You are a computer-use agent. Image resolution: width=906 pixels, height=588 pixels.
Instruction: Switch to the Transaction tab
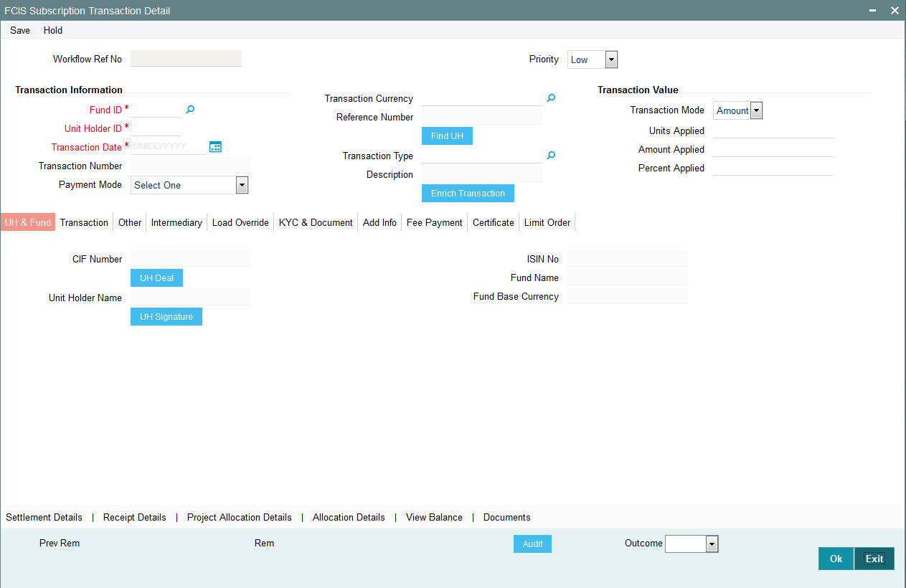[x=84, y=222]
